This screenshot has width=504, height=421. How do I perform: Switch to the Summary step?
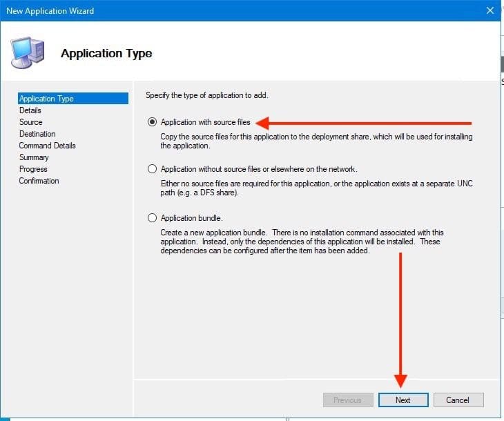pyautogui.click(x=34, y=157)
